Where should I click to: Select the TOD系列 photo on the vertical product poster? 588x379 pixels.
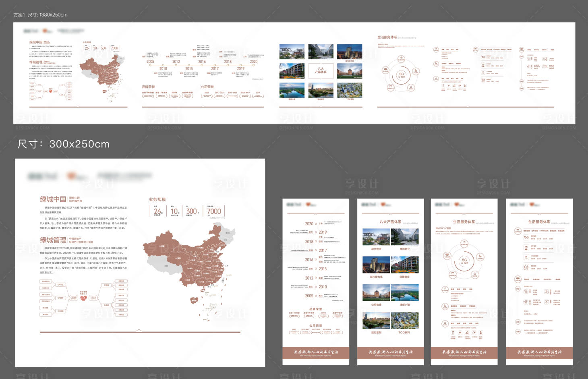point(405,321)
